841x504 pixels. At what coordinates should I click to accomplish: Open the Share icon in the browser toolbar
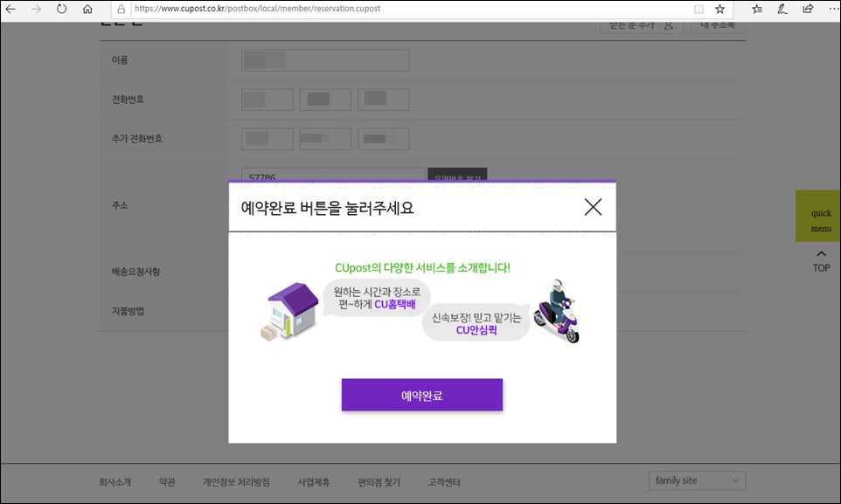click(806, 10)
